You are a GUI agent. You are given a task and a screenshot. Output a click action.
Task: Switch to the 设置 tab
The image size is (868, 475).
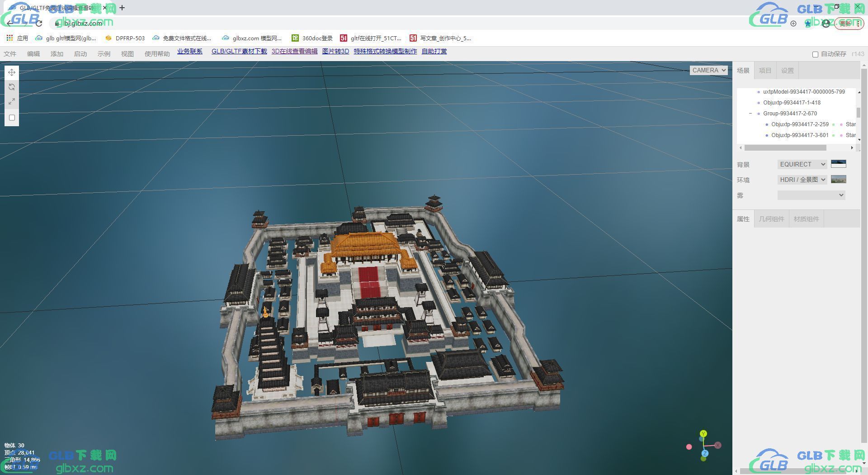tap(788, 71)
